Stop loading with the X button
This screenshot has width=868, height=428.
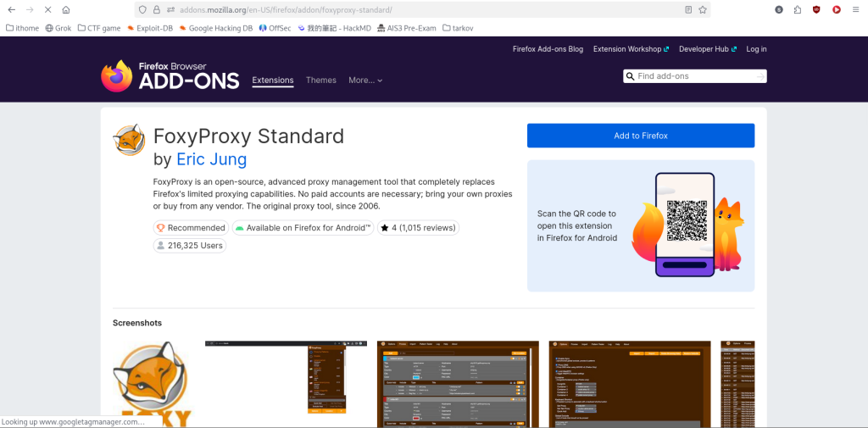coord(47,9)
